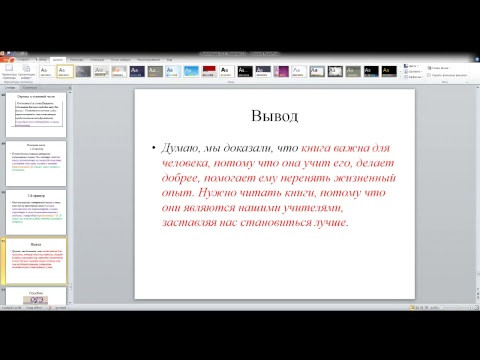Open the Вид ribbon tab
Viewport: 480px width, 360px height.
[170, 60]
